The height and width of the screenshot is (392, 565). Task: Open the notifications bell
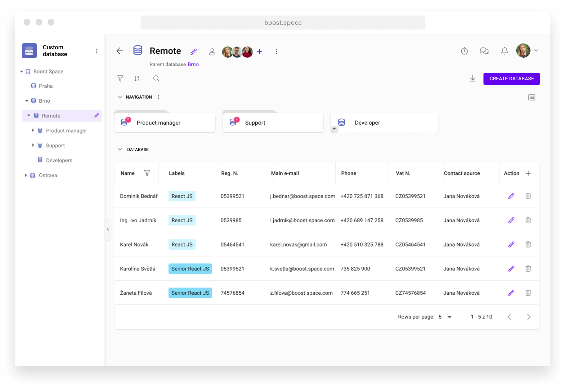[x=504, y=51]
